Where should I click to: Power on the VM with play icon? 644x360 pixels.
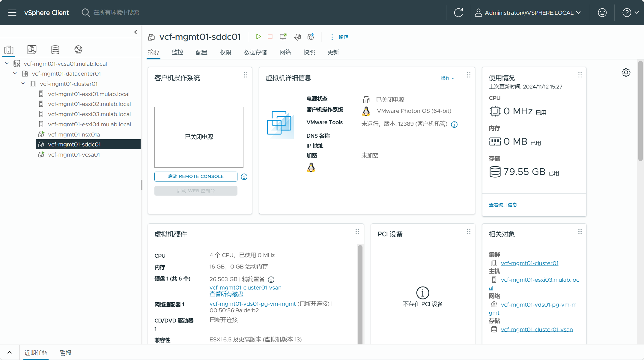tap(258, 37)
